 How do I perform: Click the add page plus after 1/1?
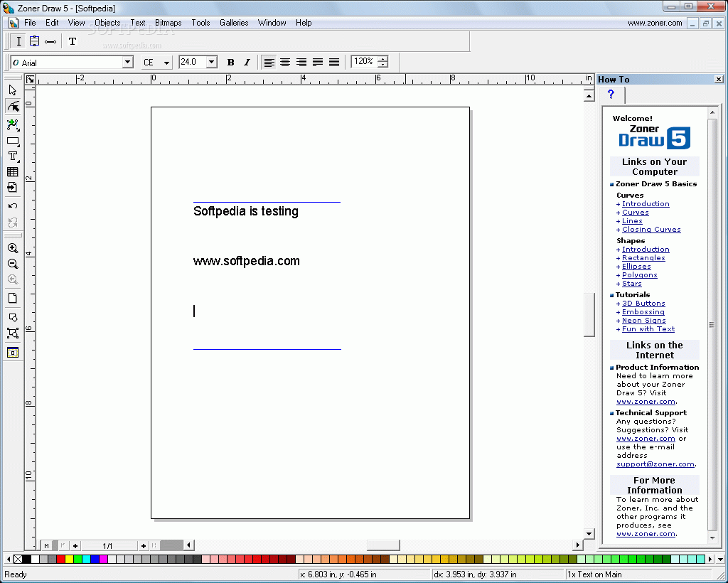pyautogui.click(x=144, y=546)
